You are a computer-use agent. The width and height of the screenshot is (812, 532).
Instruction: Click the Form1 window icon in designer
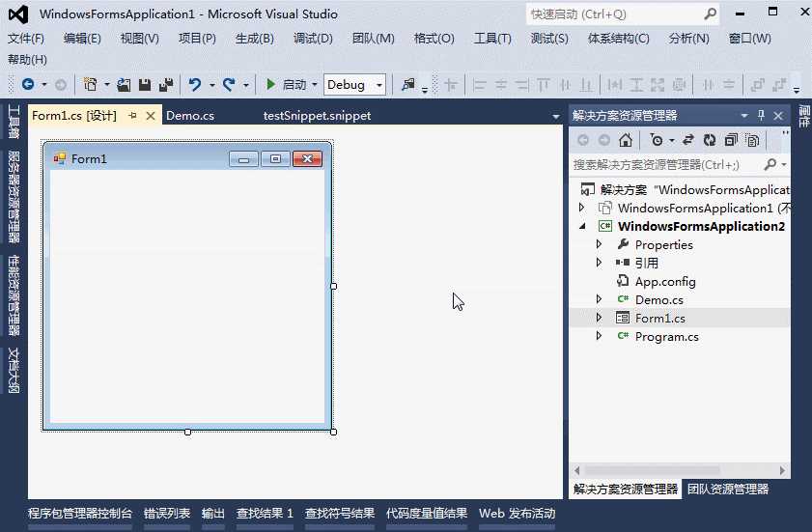60,158
